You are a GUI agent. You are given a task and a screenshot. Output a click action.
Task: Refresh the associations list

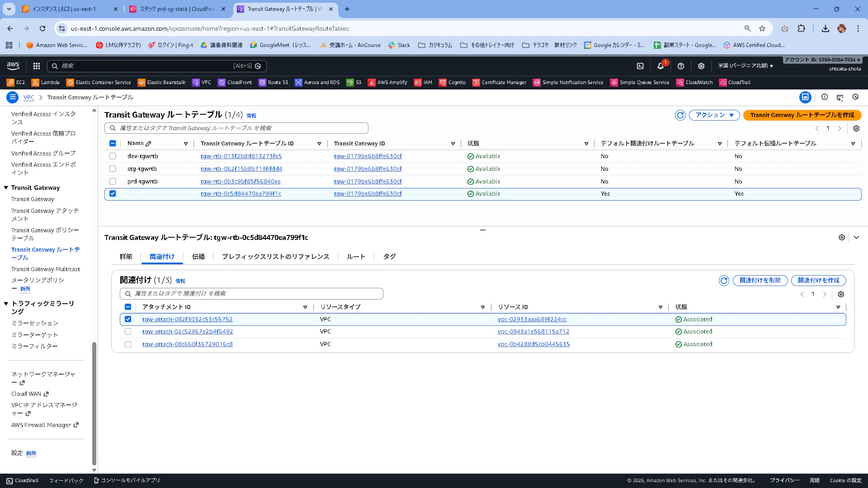(x=724, y=281)
